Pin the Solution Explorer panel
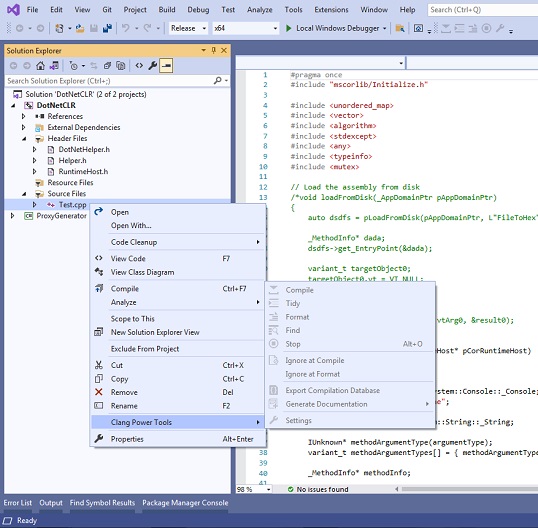The width and height of the screenshot is (538, 528). click(214, 51)
